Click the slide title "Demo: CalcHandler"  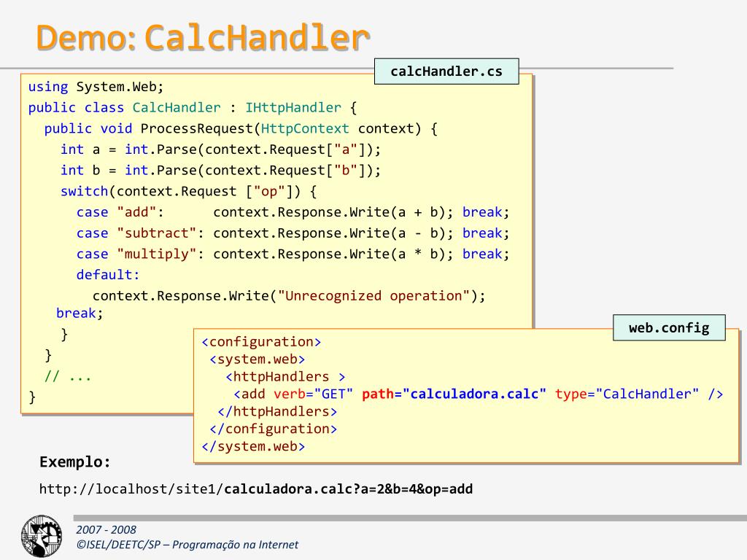click(x=203, y=38)
